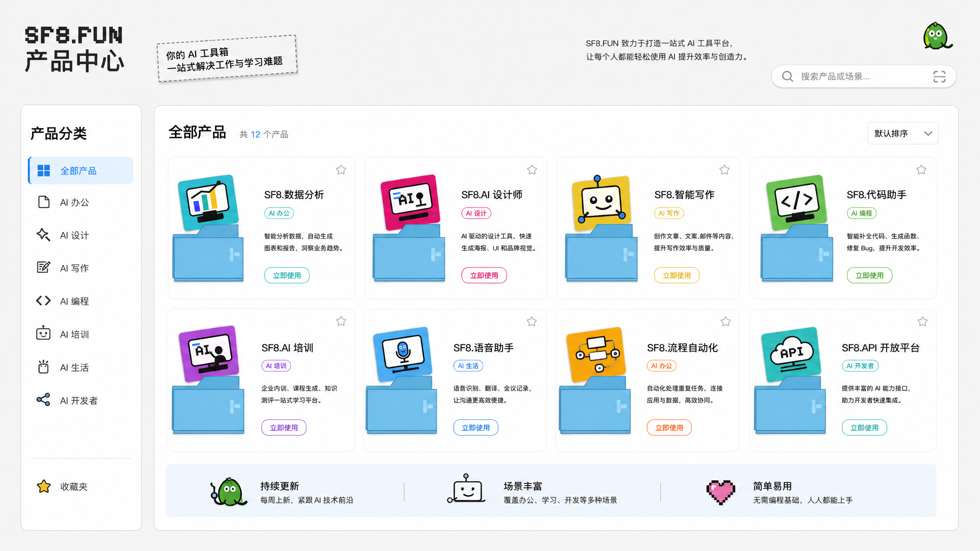The width and height of the screenshot is (980, 551).
Task: Click the SF8.流程自动化 orange flowchart icon
Action: click(596, 354)
